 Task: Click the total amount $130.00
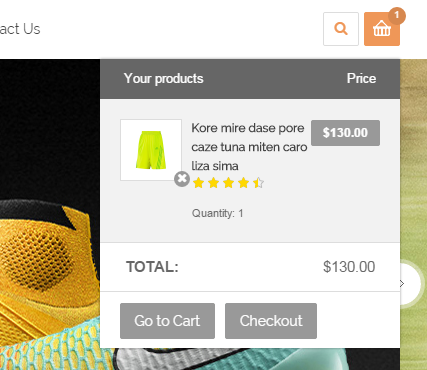tap(349, 267)
